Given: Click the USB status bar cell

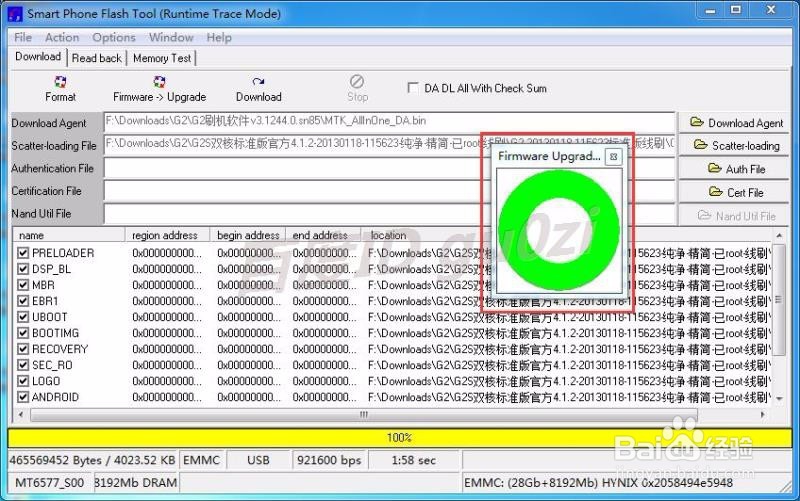Looking at the screenshot, I should (x=258, y=460).
